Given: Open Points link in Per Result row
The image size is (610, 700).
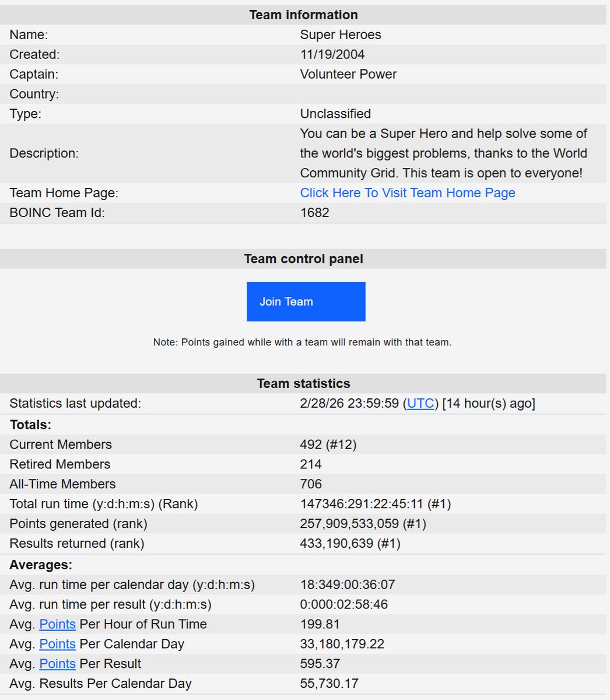Looking at the screenshot, I should (57, 664).
